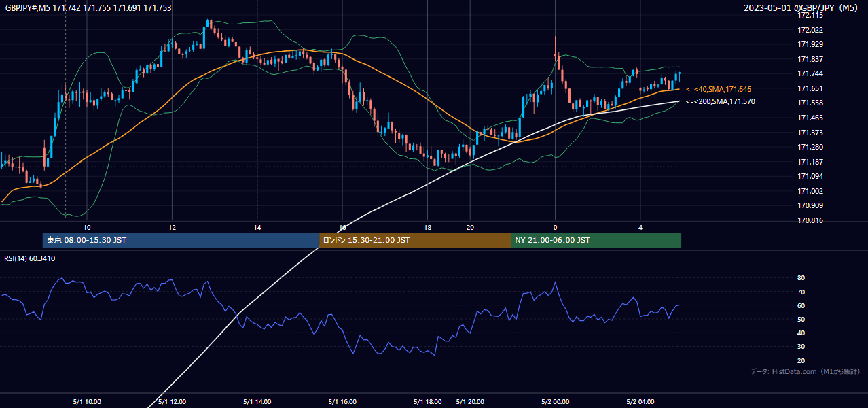The image size is (868, 408).
Task: Click hour label 14 under the price chart
Action: coord(257,227)
